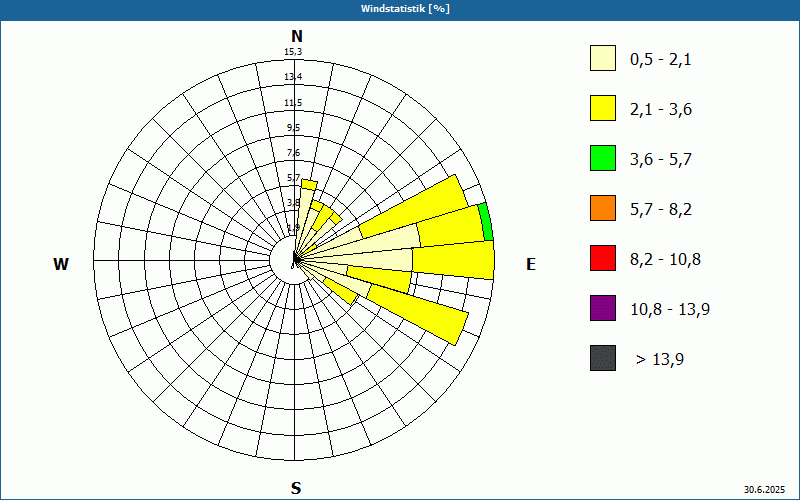
Task: Click the green 3,6 - 5,7 legend swatch
Action: [603, 158]
